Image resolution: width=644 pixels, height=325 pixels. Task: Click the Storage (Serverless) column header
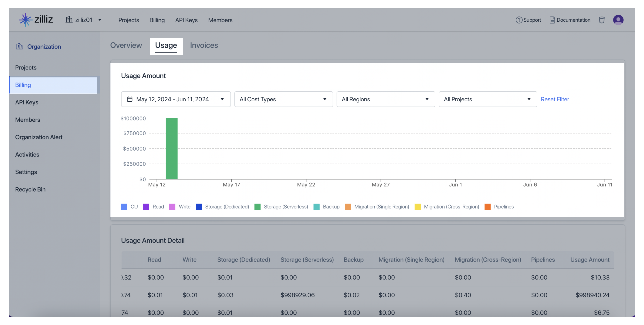[x=307, y=260]
